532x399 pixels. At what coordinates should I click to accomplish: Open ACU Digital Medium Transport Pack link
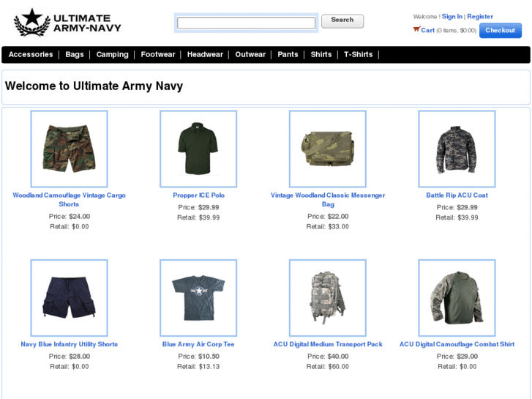click(x=328, y=344)
